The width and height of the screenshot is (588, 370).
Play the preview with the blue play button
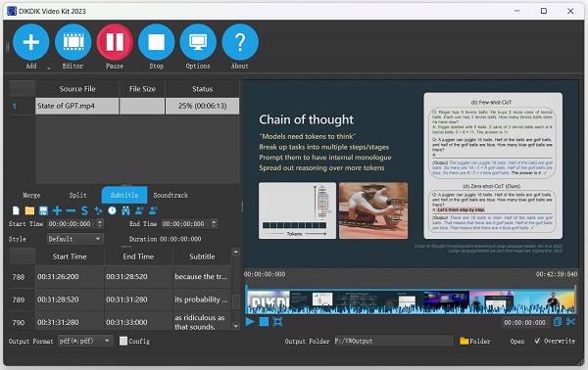(x=250, y=322)
